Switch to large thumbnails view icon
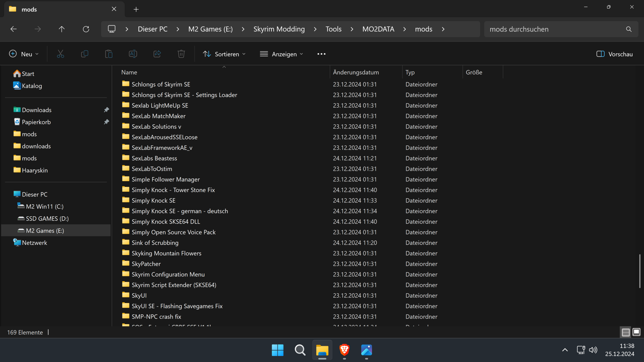 point(636,332)
